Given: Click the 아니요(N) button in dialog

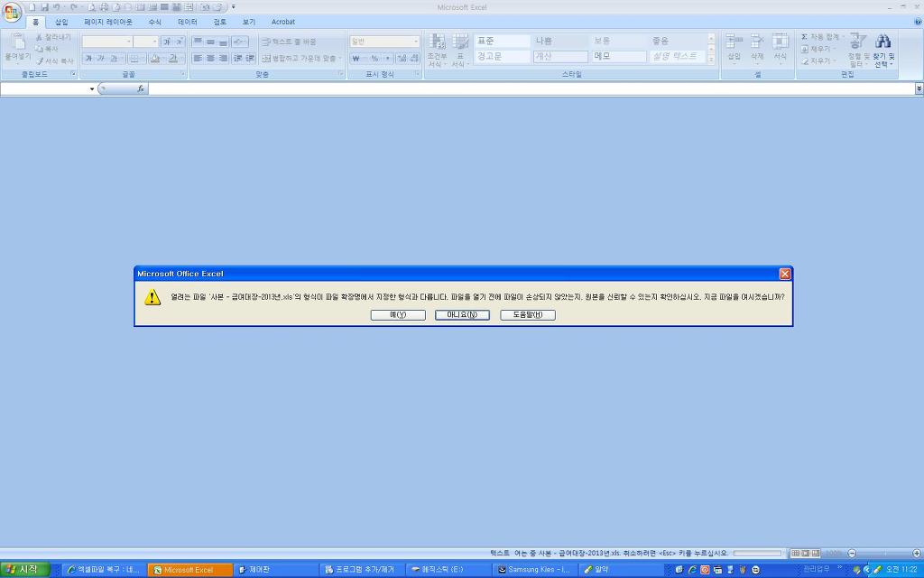Looking at the screenshot, I should point(462,315).
